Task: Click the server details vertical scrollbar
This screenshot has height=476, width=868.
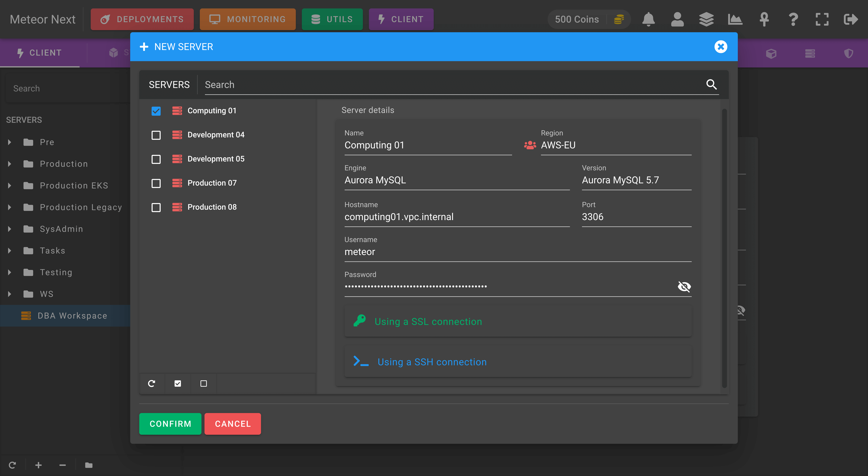Action: pos(724,248)
